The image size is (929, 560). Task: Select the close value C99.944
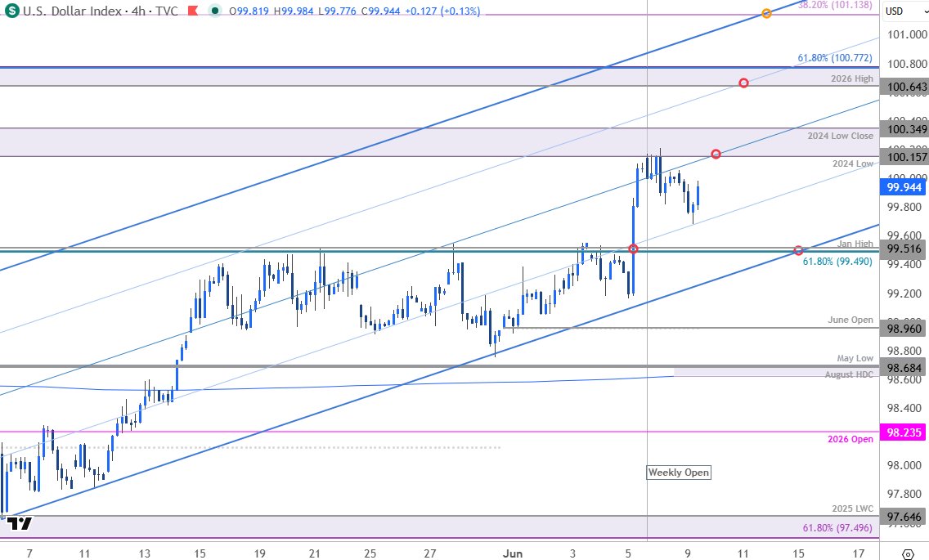380,11
